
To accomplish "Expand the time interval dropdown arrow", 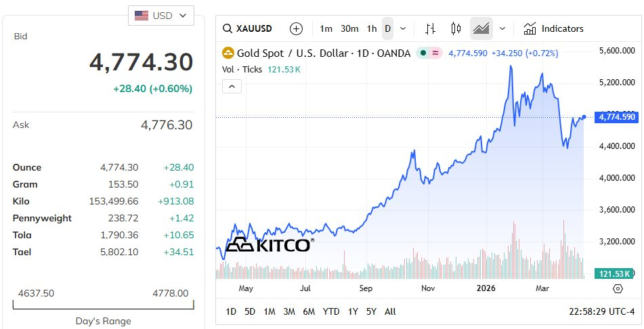I will [x=403, y=28].
